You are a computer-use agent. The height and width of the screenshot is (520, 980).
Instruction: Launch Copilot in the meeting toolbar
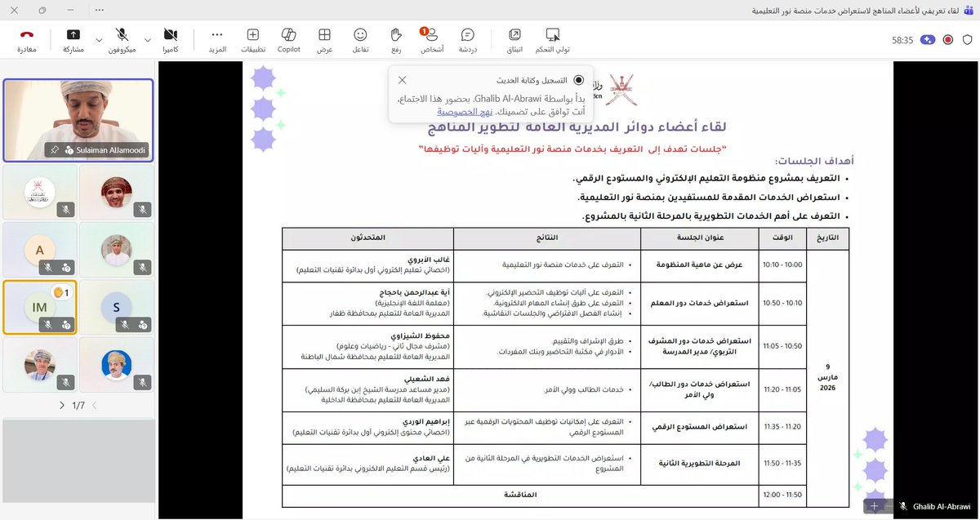pyautogui.click(x=288, y=40)
